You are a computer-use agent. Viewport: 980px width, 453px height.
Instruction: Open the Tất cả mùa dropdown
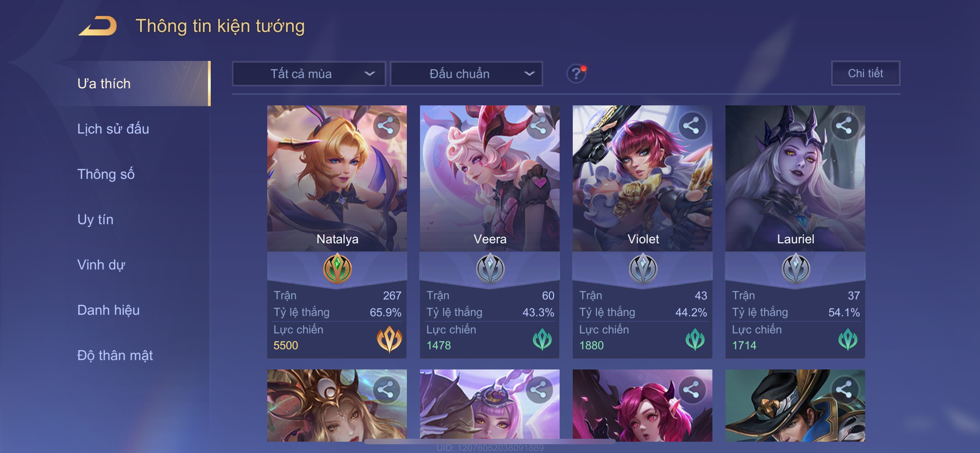point(309,73)
